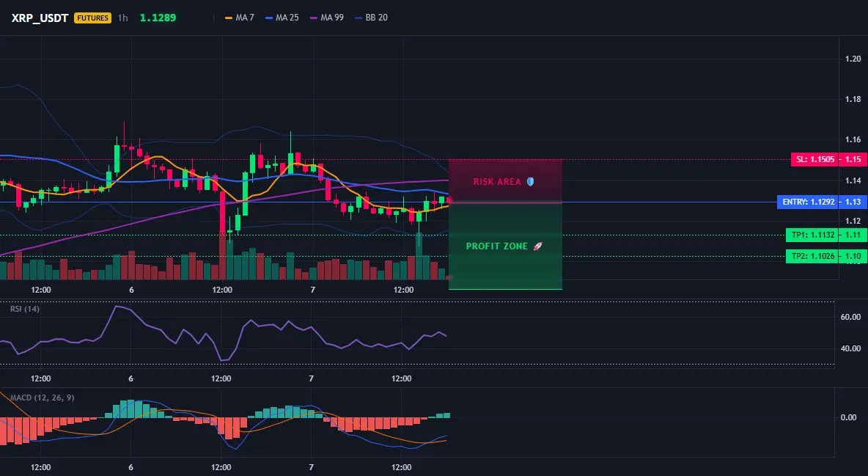Click the rocket icon in PROFIT ZONE
This screenshot has height=476, width=868.
[x=537, y=246]
